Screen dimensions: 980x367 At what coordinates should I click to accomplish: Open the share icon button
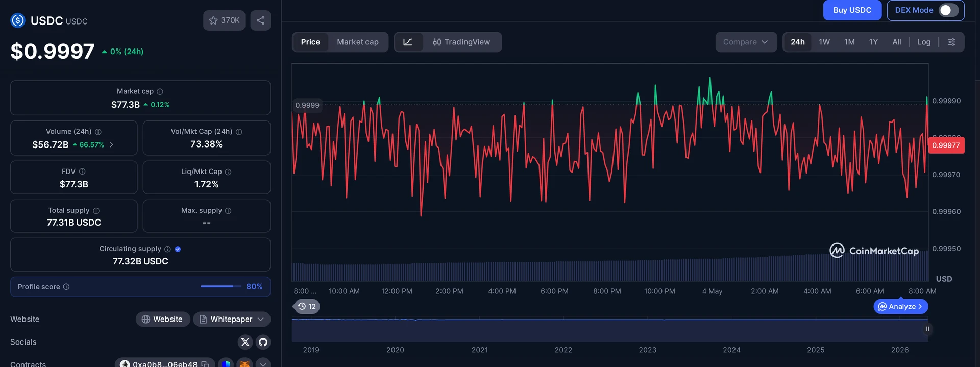click(260, 20)
